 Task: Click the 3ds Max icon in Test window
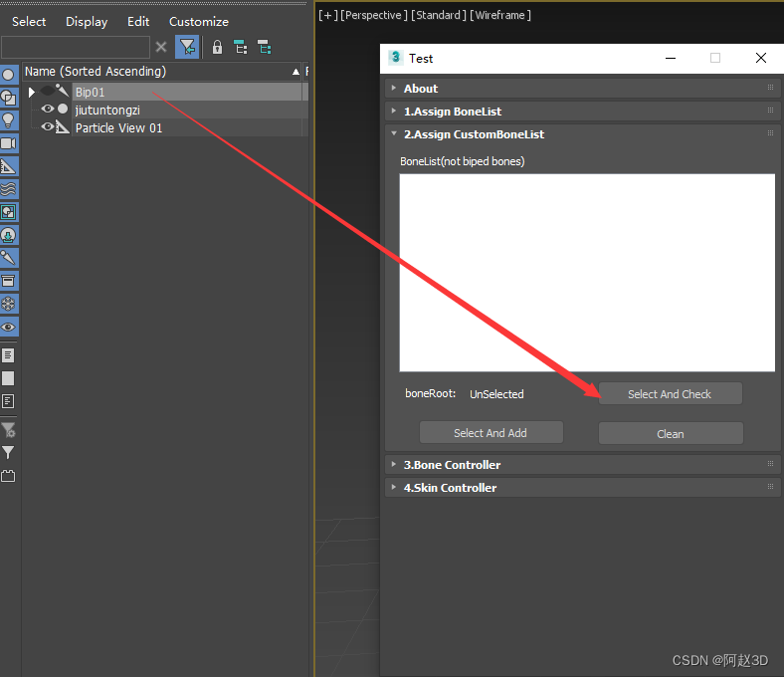[x=395, y=58]
